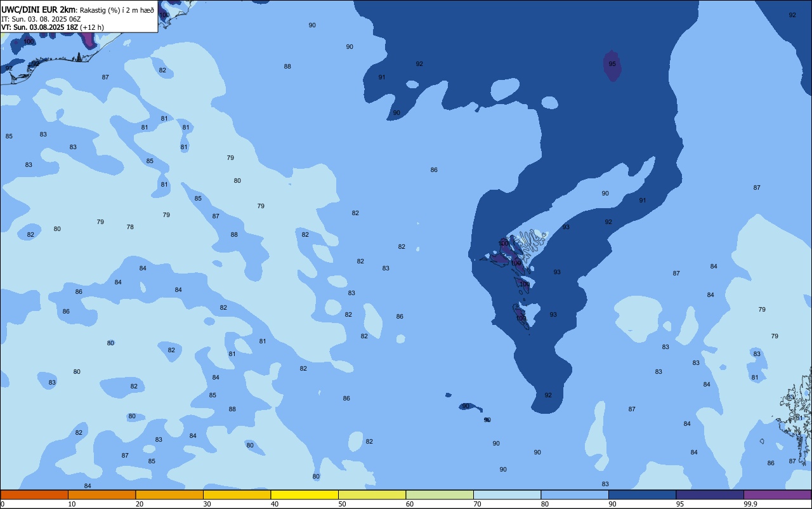Click the "78" humidity value on the map
This screenshot has width=812, height=509.
[x=130, y=227]
